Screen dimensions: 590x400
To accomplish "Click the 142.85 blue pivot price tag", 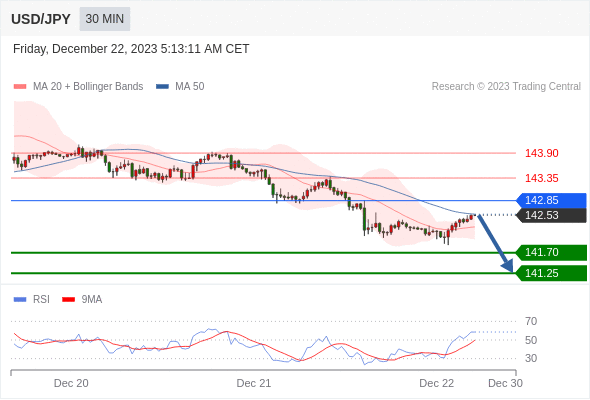I will point(551,200).
